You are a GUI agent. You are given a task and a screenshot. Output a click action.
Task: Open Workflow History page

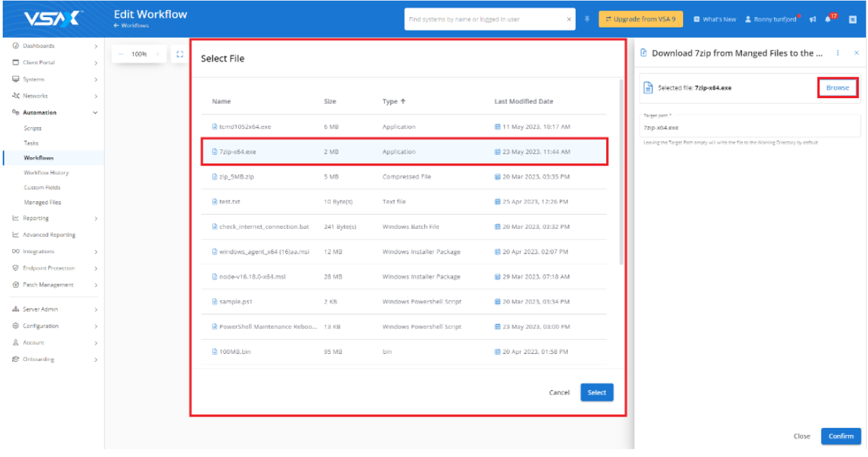(x=46, y=173)
